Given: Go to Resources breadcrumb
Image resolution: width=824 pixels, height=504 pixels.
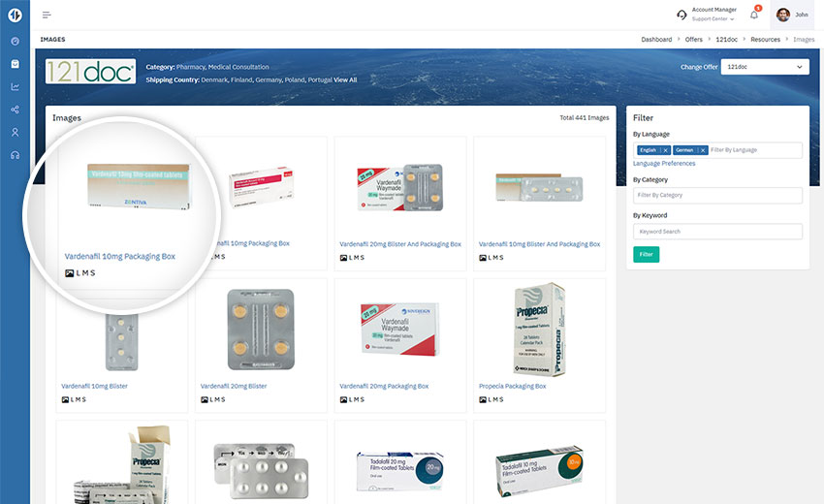Looking at the screenshot, I should (x=765, y=40).
